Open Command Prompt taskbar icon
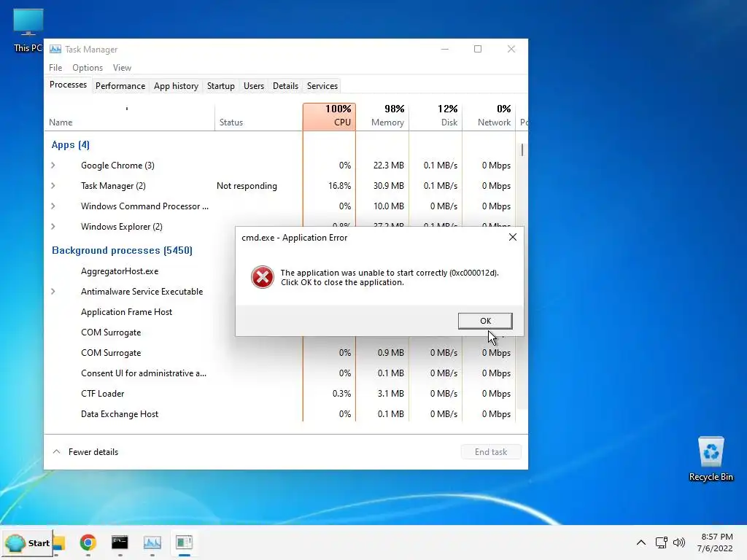Image resolution: width=747 pixels, height=560 pixels. click(120, 542)
